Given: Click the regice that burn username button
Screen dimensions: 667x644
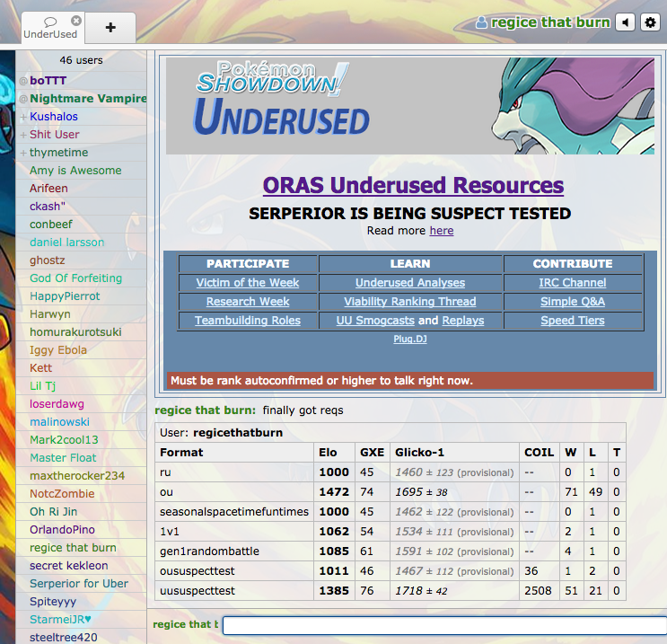Looking at the screenshot, I should click(x=543, y=22).
